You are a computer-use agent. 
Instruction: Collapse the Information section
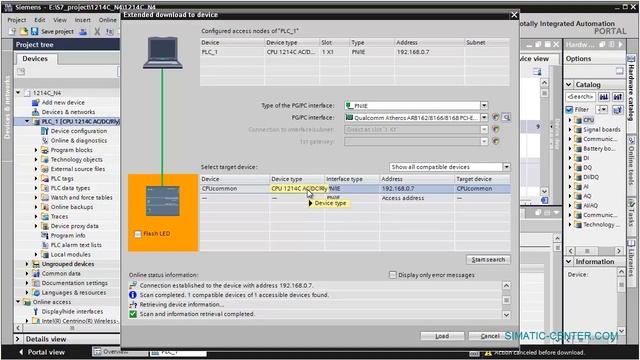[x=569, y=262]
